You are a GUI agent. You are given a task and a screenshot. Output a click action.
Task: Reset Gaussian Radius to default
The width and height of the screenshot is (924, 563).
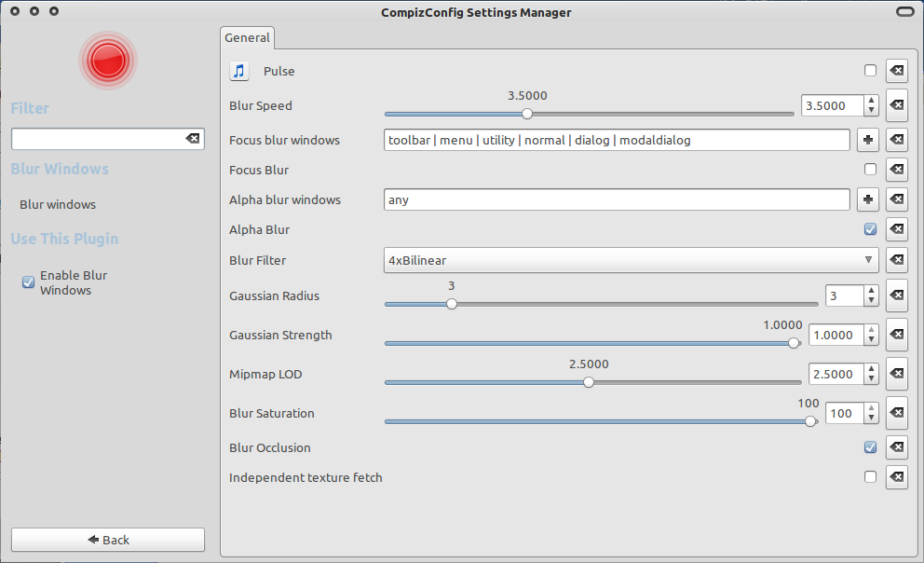click(896, 295)
